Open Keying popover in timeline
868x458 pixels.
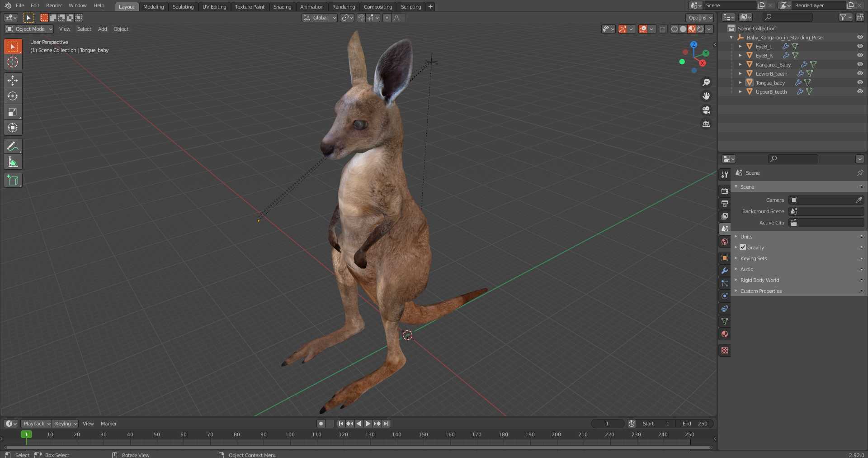[66, 424]
